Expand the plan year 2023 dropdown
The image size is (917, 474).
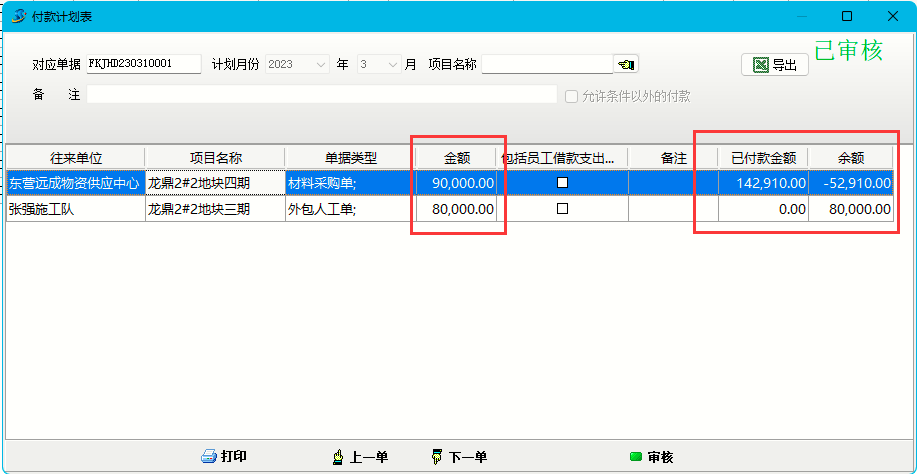(x=321, y=64)
